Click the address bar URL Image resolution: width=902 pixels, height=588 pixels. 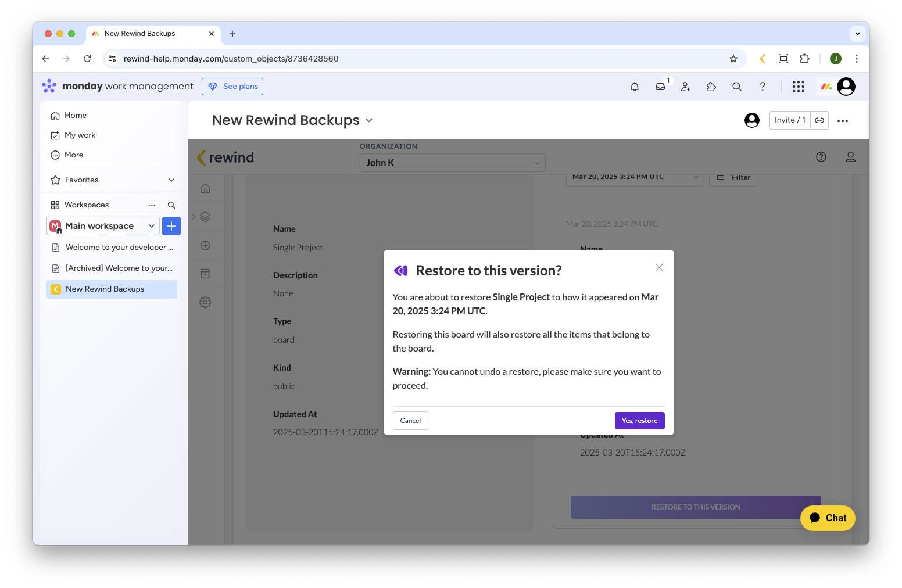[231, 59]
